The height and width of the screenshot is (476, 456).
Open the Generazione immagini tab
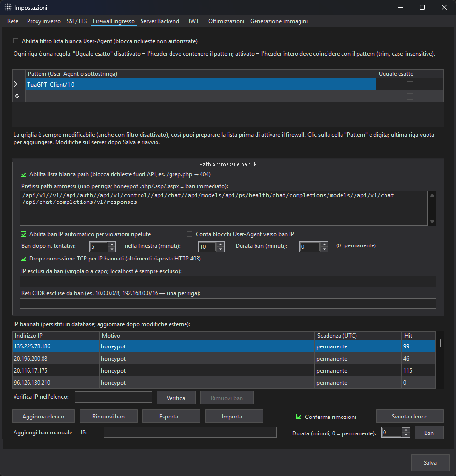click(279, 21)
